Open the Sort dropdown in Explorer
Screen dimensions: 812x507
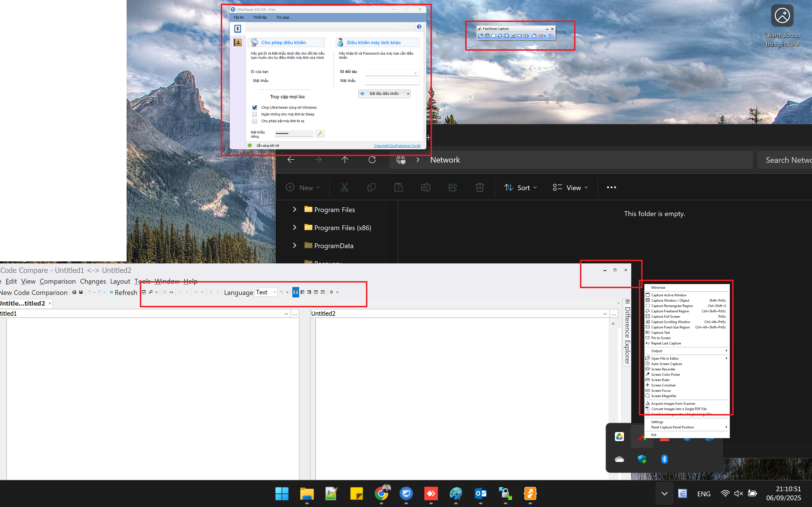[x=520, y=187]
